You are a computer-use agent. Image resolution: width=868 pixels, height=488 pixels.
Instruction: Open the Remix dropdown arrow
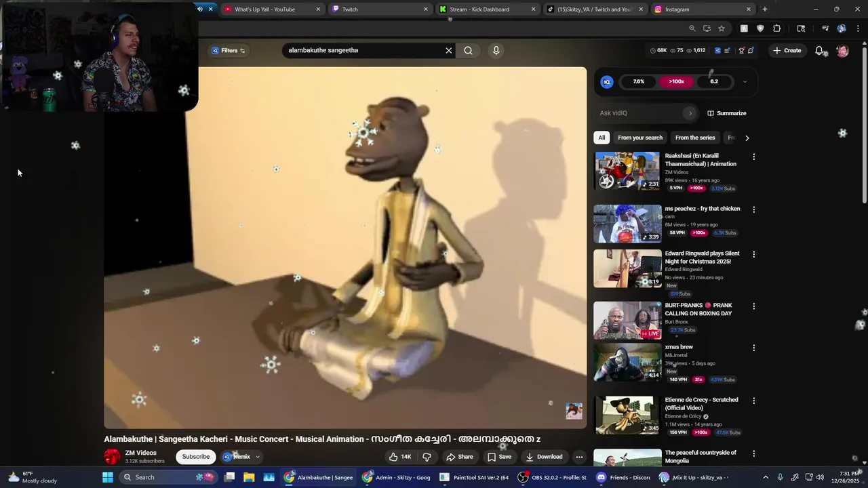[258, 457]
